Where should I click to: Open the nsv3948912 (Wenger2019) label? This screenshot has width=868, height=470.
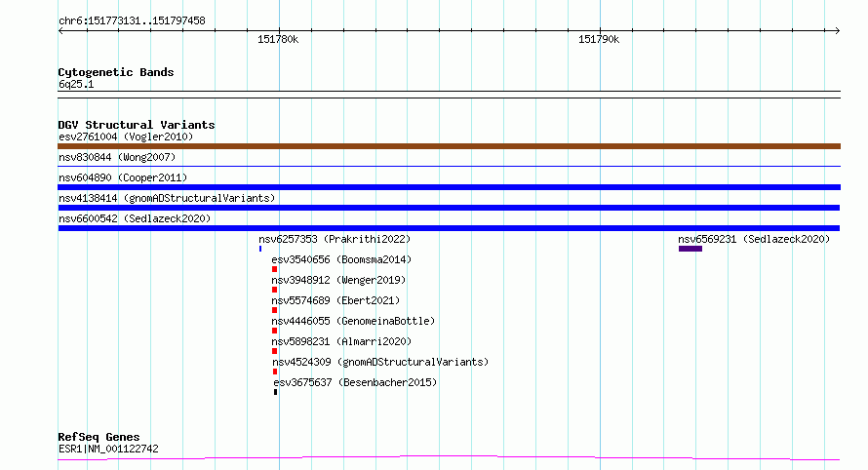point(338,280)
